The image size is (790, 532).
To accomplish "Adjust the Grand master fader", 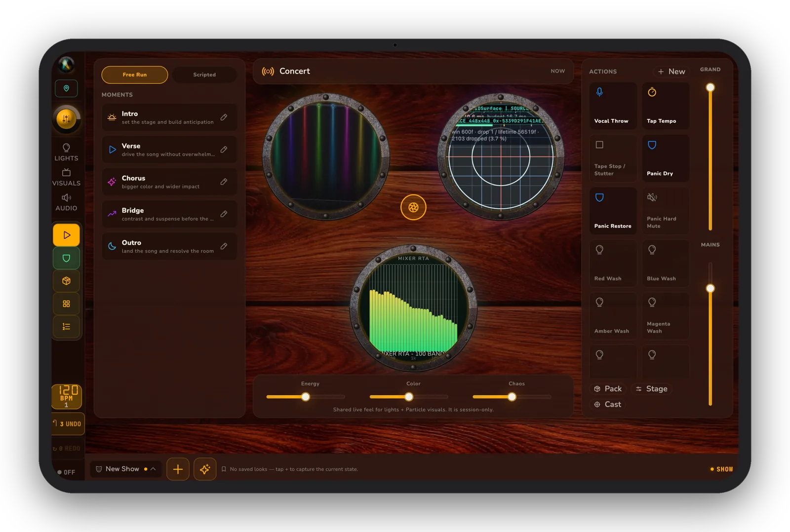I will tap(710, 87).
